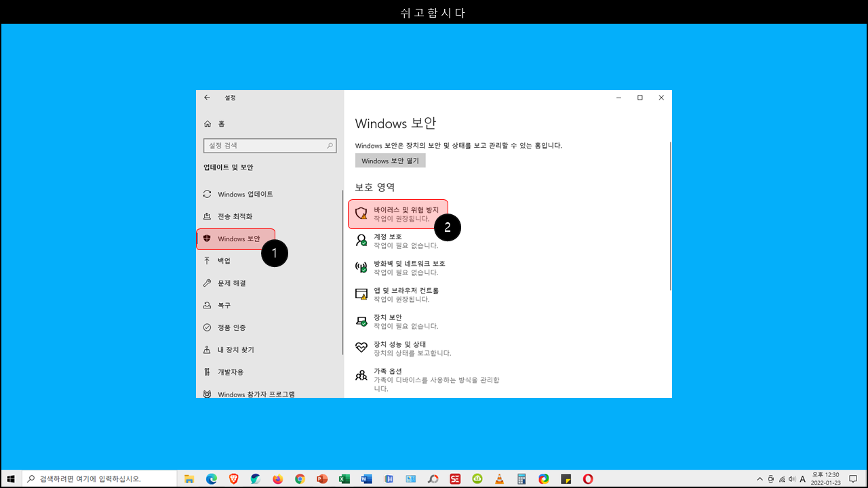This screenshot has width=868, height=488.
Task: Open the notification action center
Action: (x=853, y=479)
